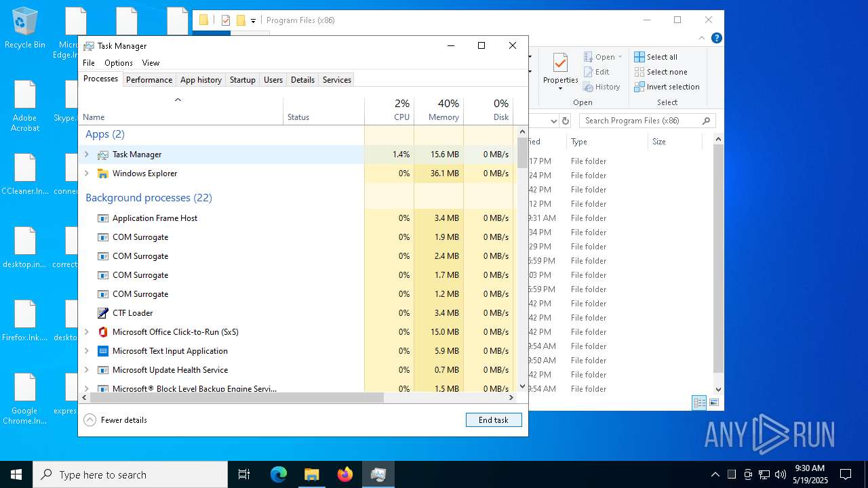Sort processes by Name column header
868x488 pixels.
[x=181, y=110]
